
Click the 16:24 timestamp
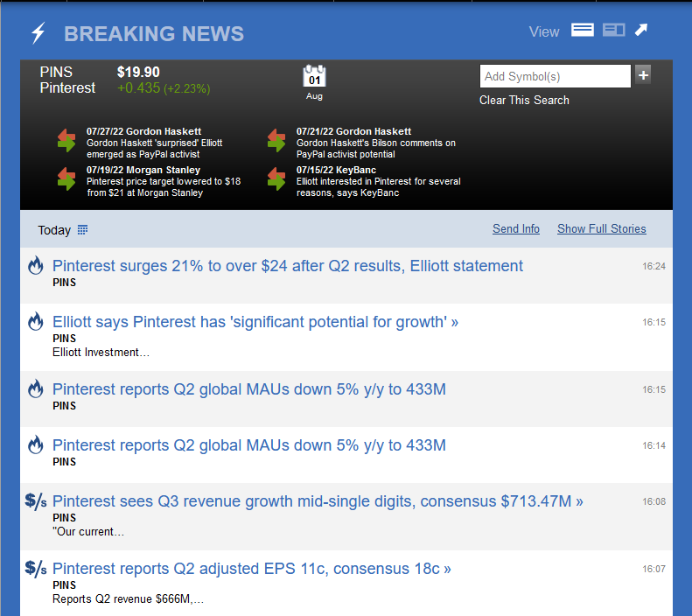(654, 266)
